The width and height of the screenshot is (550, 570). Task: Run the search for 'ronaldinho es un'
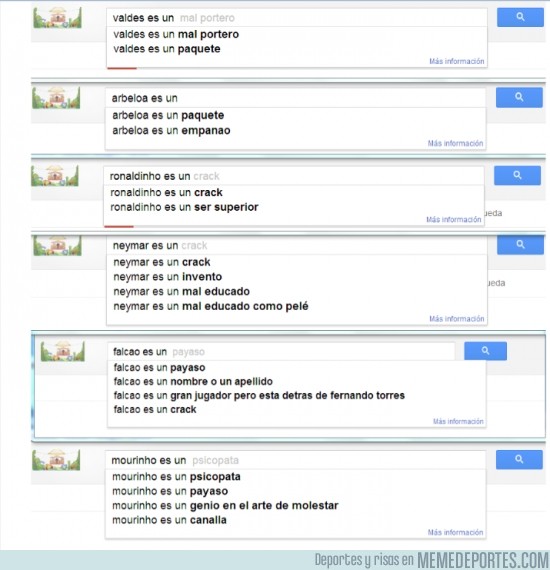(517, 176)
